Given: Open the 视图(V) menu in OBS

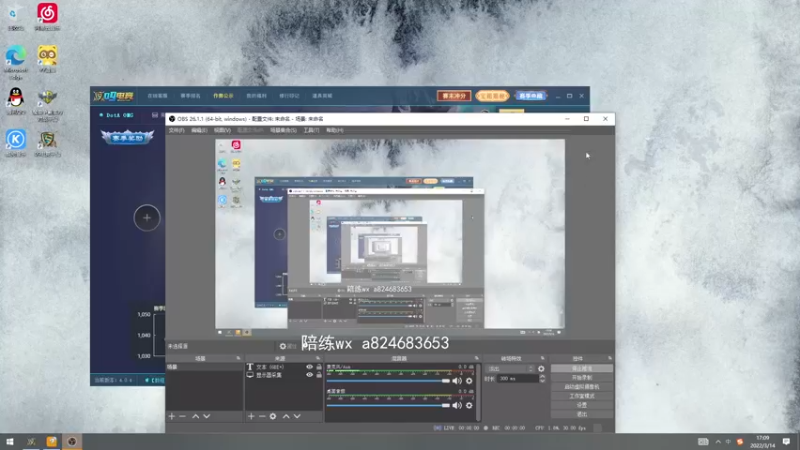Looking at the screenshot, I should 222,131.
